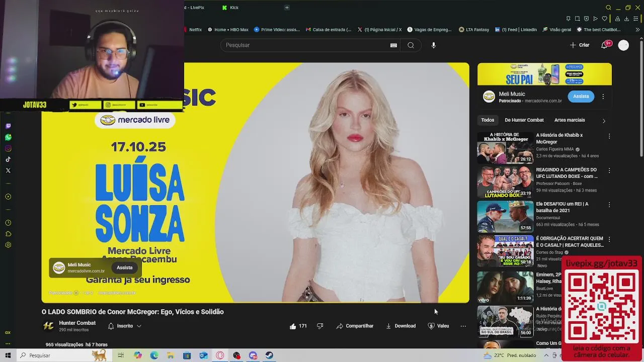Start voice search with microphone icon
This screenshot has width=644, height=362.
click(x=434, y=45)
